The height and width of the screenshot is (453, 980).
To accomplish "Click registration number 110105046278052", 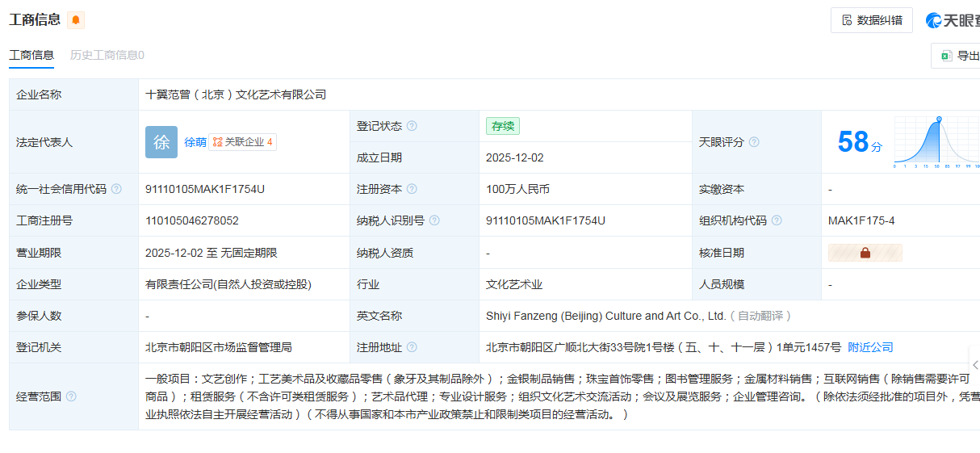I will point(192,220).
